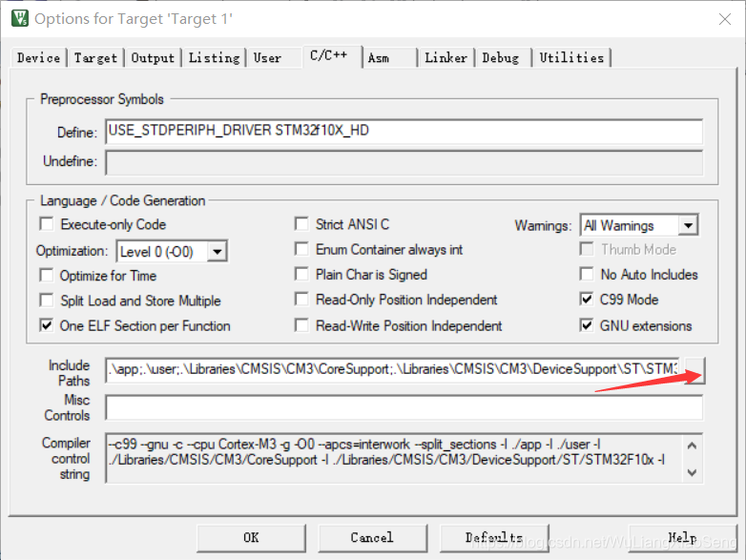This screenshot has height=560, width=746.
Task: Uncheck C99 Mode option
Action: tap(587, 300)
